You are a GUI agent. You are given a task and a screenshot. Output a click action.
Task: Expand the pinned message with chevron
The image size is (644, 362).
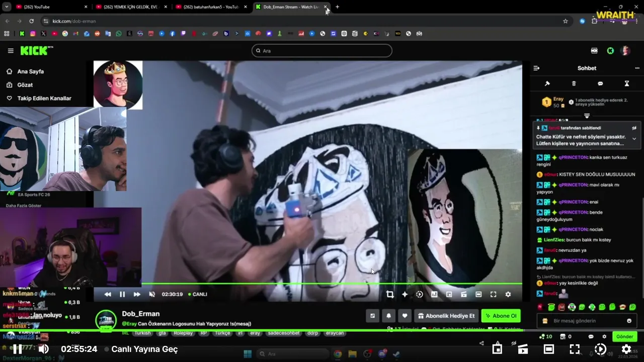pos(634,139)
